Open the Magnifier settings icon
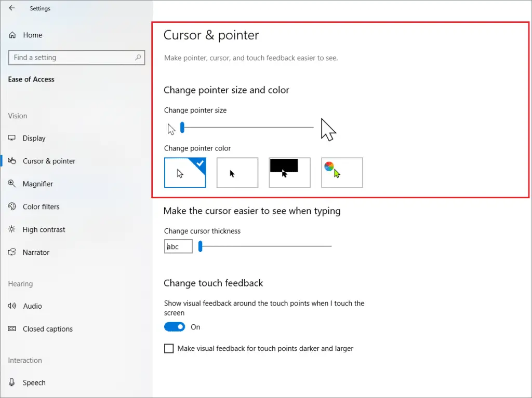The image size is (532, 398). pos(11,184)
